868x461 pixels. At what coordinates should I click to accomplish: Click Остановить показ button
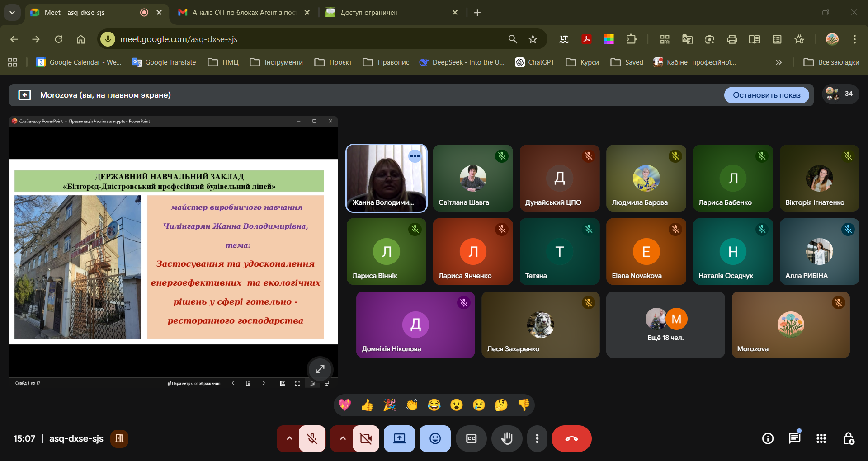point(766,95)
